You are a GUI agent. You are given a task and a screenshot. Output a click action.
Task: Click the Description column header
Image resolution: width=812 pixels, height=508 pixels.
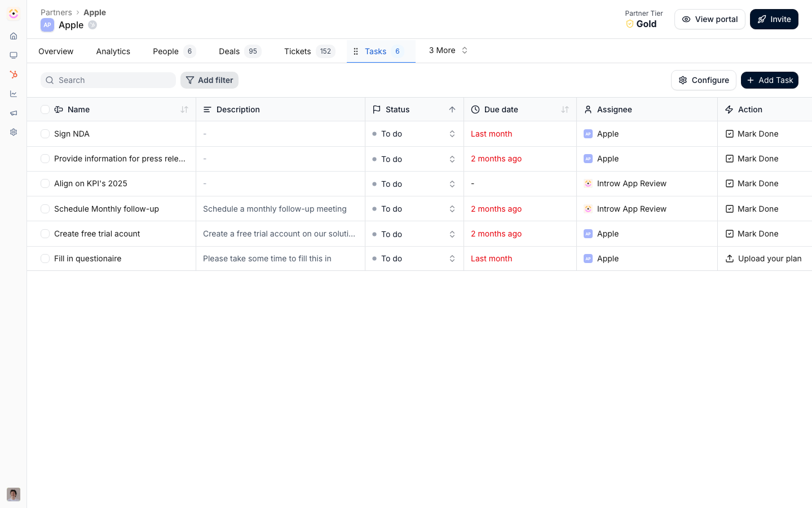(x=280, y=110)
